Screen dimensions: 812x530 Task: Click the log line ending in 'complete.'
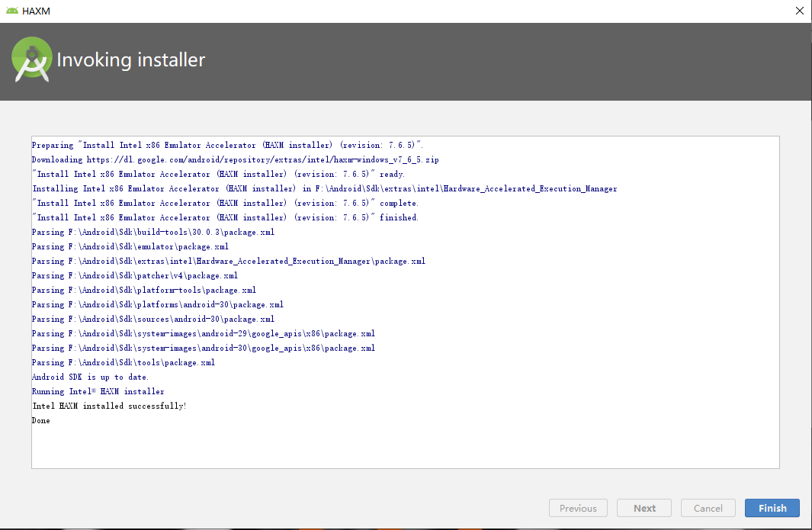(225, 203)
